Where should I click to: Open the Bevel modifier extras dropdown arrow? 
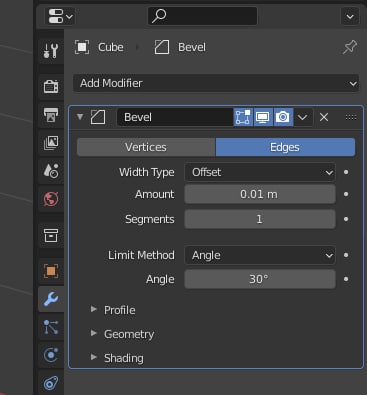303,117
